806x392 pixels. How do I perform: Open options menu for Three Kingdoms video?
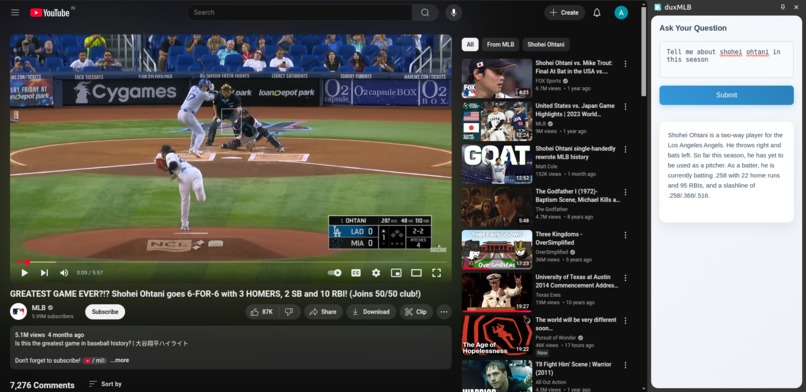pyautogui.click(x=626, y=235)
